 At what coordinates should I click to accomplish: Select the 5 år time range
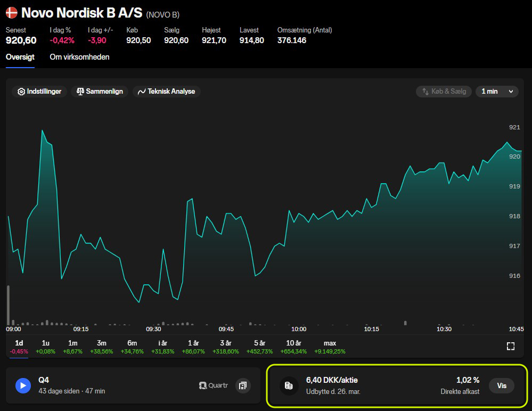tap(259, 347)
